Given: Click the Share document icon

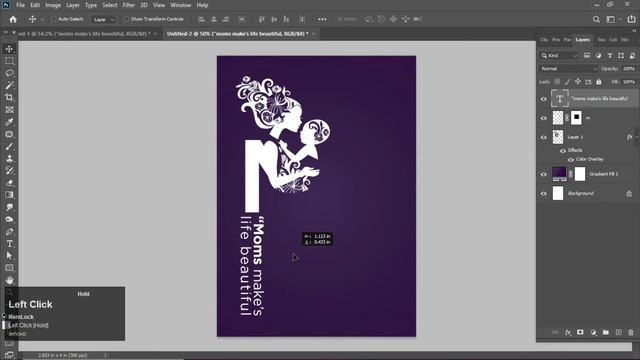Looking at the screenshot, I should point(631,19).
